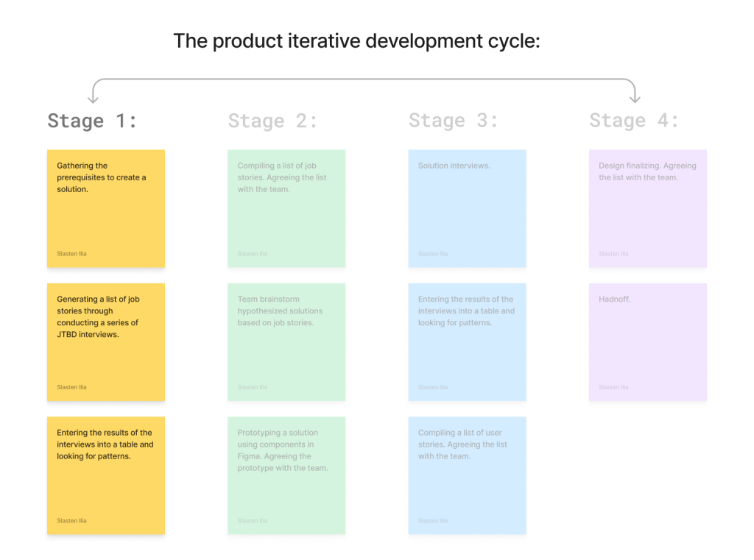The height and width of the screenshot is (560, 754).
Task: Select the 'Stage 1:' heading
Action: tap(92, 121)
